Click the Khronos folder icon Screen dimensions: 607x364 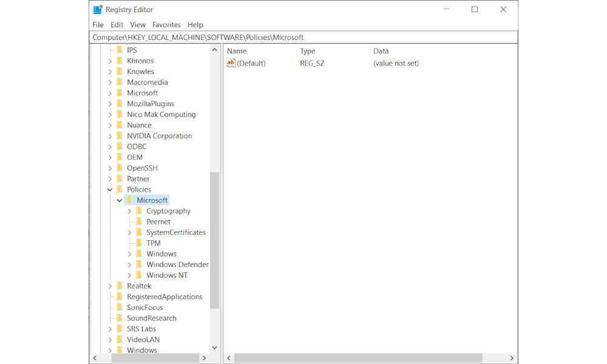120,61
